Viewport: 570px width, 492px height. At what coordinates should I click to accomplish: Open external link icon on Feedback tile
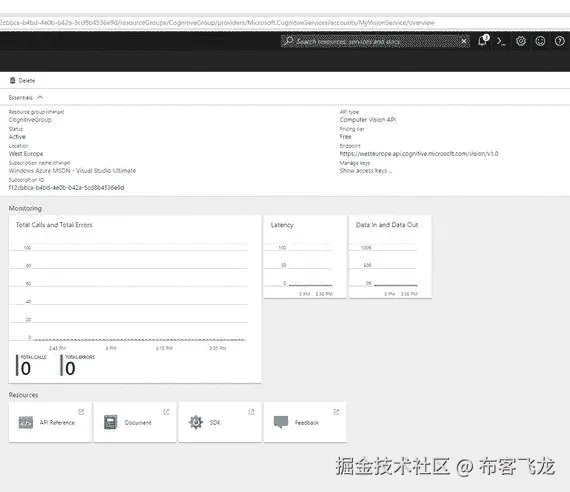click(336, 412)
